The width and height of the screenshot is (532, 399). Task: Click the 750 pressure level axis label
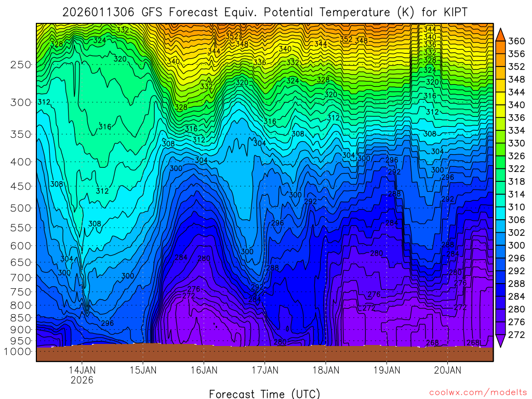pos(21,292)
